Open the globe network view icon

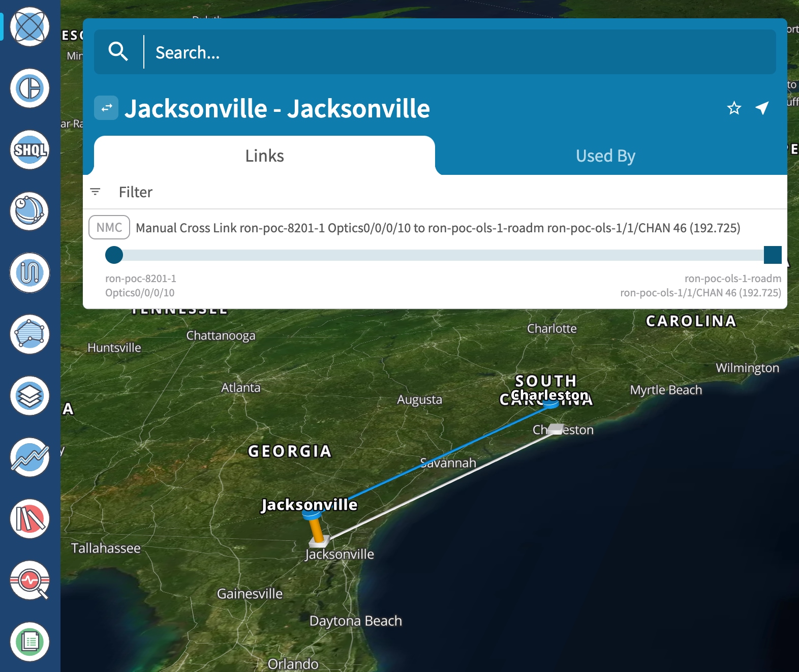30,27
